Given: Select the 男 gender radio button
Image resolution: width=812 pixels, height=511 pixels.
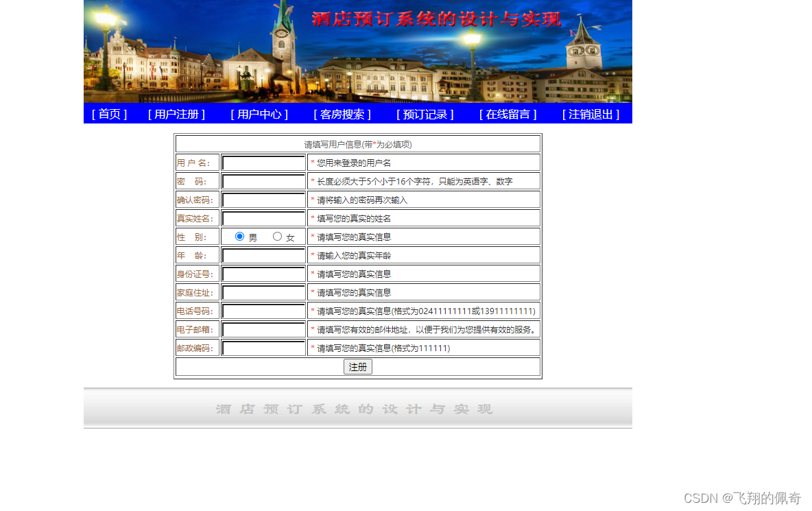Looking at the screenshot, I should (239, 236).
